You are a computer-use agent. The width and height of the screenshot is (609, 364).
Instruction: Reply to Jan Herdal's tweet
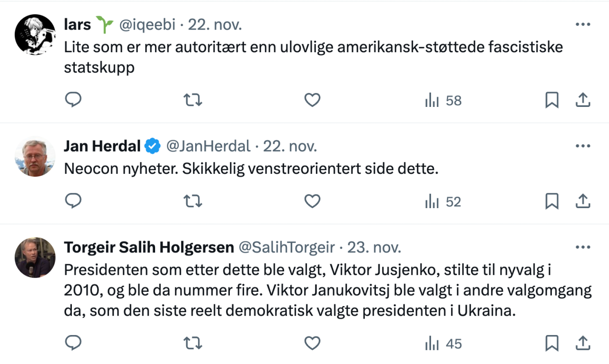coord(73,201)
